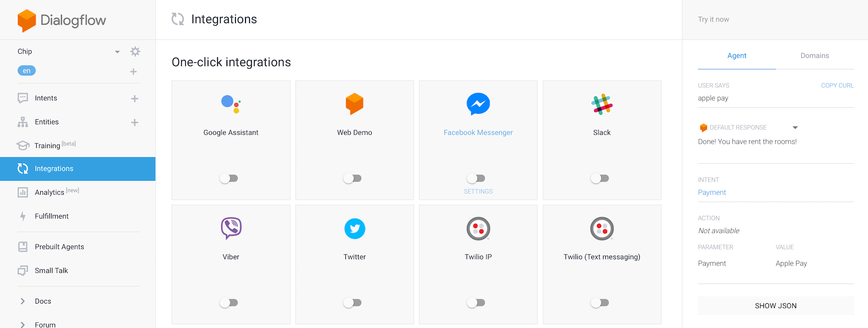The width and height of the screenshot is (868, 328).
Task: Select the Viber integration icon
Action: 231,228
